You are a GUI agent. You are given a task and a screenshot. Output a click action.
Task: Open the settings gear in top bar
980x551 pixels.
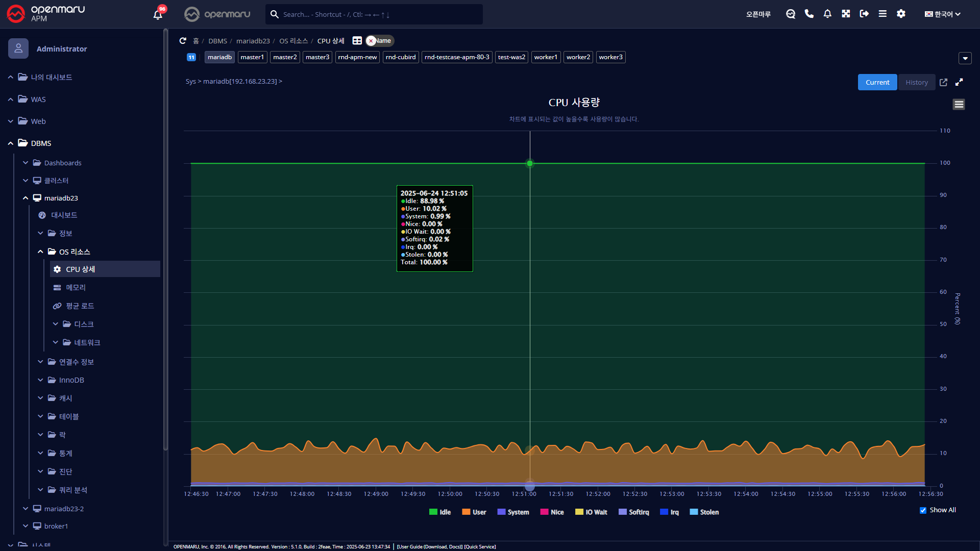[901, 14]
